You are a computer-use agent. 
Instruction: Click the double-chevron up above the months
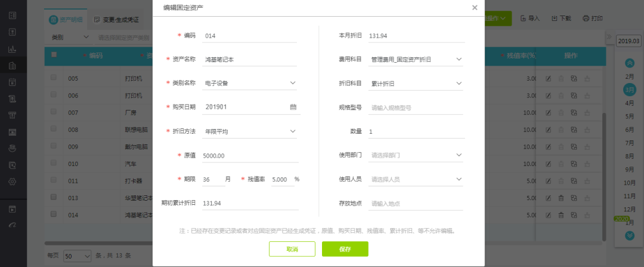click(x=630, y=63)
